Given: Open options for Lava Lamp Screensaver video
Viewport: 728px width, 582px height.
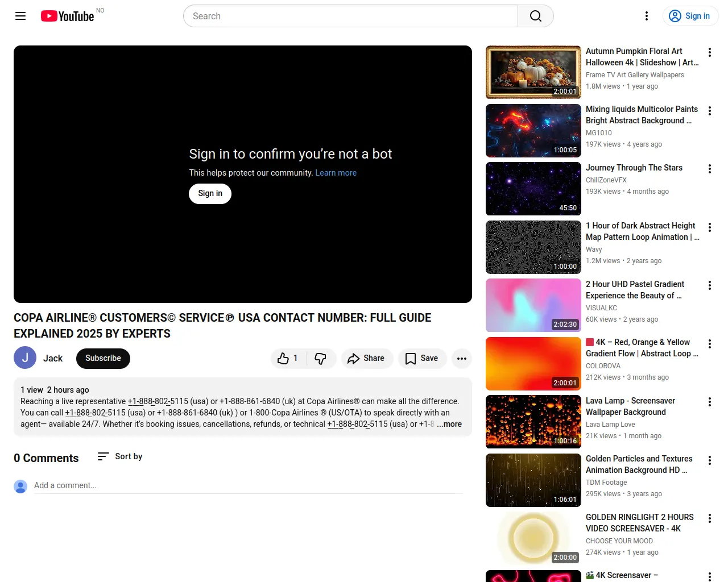Looking at the screenshot, I should [x=710, y=402].
